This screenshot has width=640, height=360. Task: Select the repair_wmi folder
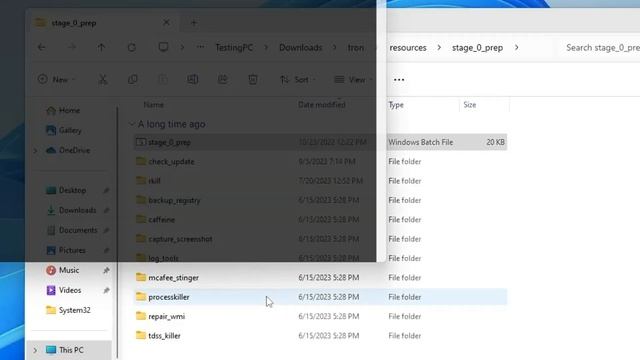[x=320, y=316]
